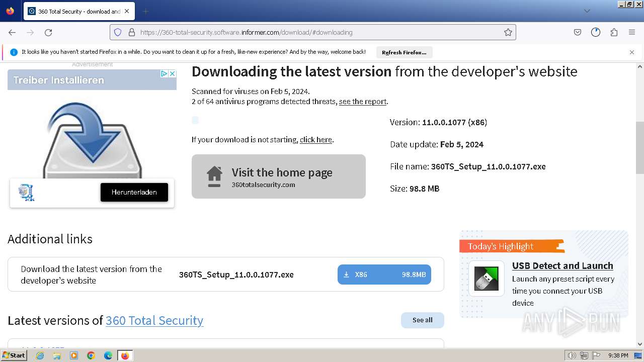Select file name 360TS_Setup_11.0.0.1077.exe in Additional links
Viewport: 644px width, 362px height.
(x=236, y=275)
